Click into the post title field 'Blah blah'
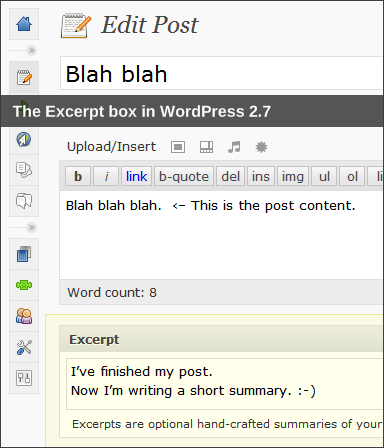This screenshot has width=384, height=448. point(222,73)
